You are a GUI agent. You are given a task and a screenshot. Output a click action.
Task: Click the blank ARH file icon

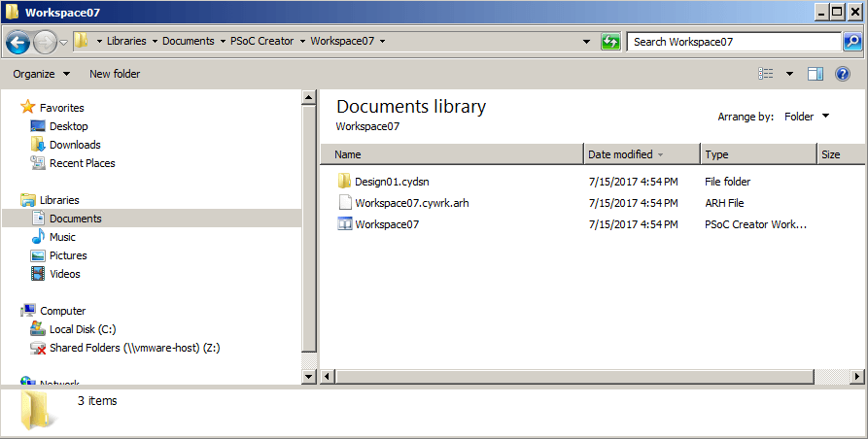point(345,202)
